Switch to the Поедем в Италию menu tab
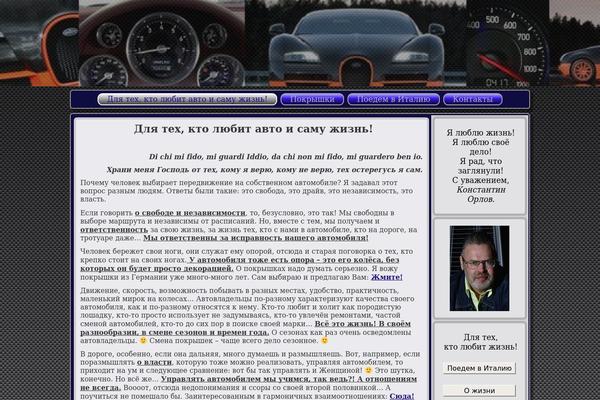This screenshot has width=600, height=400. (393, 99)
